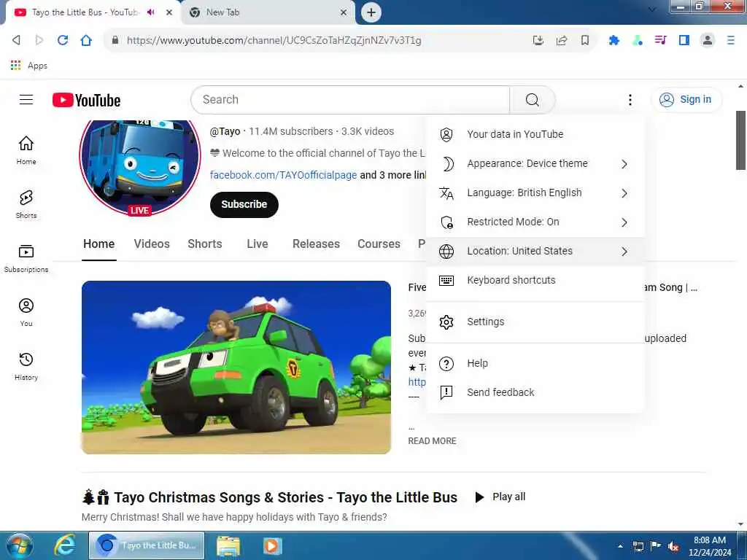Screen dimensions: 747x560
Task: Switch to the channel Live tab
Action: click(x=258, y=244)
